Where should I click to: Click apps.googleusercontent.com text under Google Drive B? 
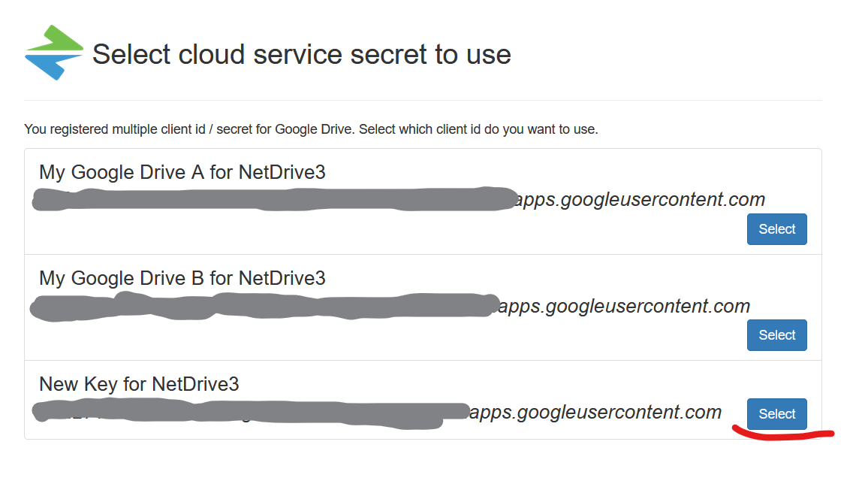[x=625, y=306]
